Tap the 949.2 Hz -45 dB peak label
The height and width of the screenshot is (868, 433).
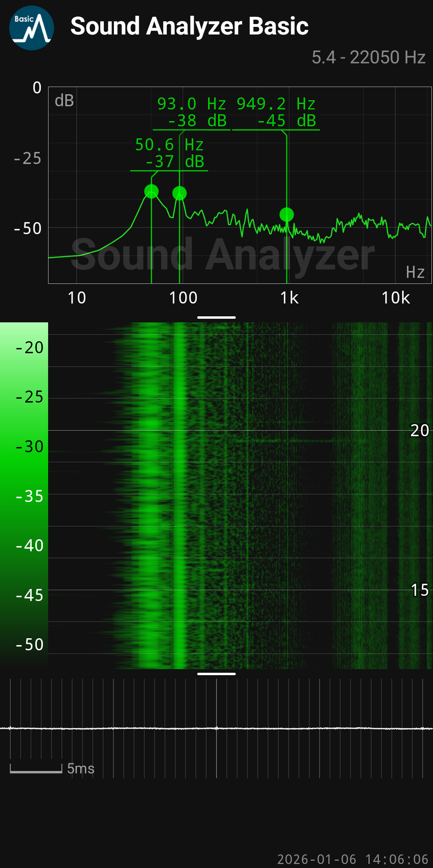click(276, 113)
